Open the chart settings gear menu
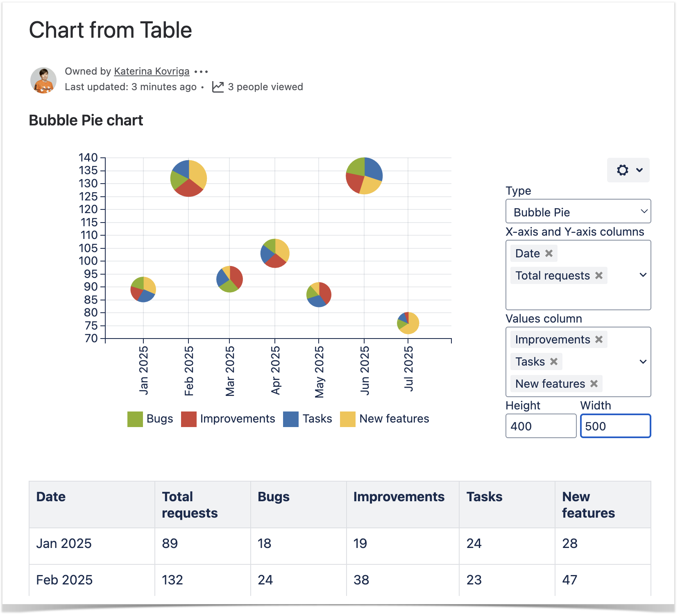The image size is (680, 616). coord(628,170)
